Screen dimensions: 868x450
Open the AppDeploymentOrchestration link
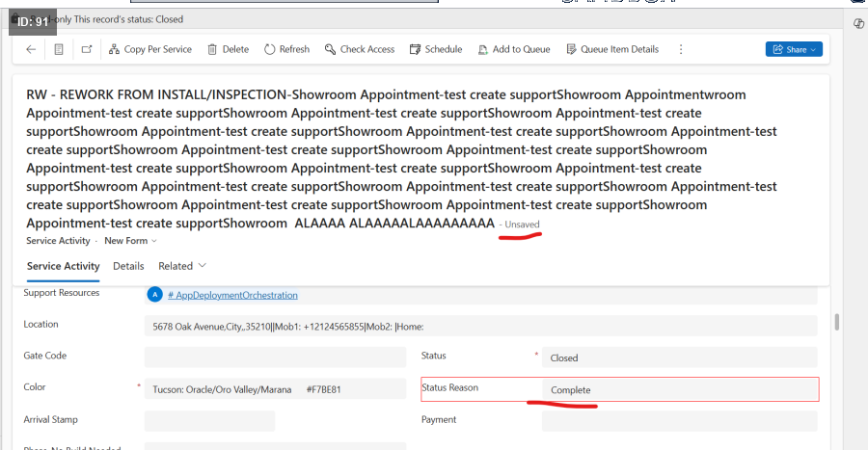[x=232, y=295]
